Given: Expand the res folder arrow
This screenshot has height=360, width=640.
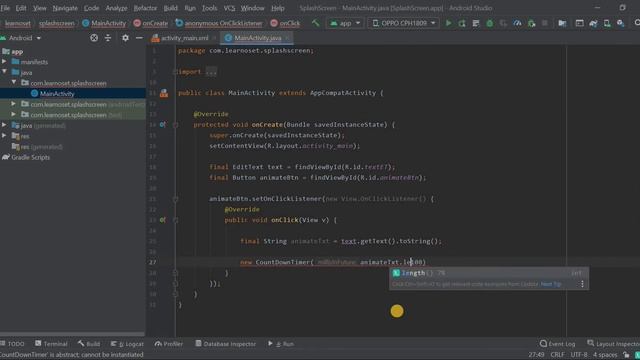Looking at the screenshot, I should (4, 136).
